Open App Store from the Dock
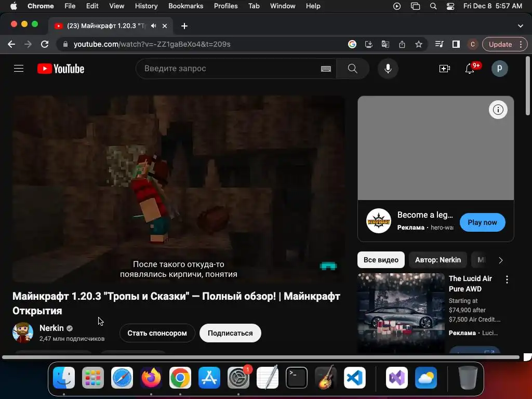The image size is (532, 399). 209,378
